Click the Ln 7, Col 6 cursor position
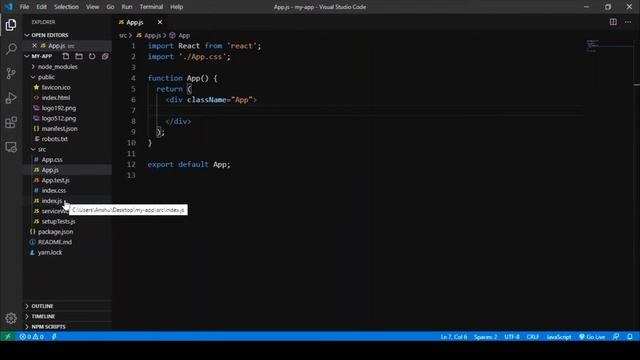Screen dimensions: 640x360 [x=453, y=337]
